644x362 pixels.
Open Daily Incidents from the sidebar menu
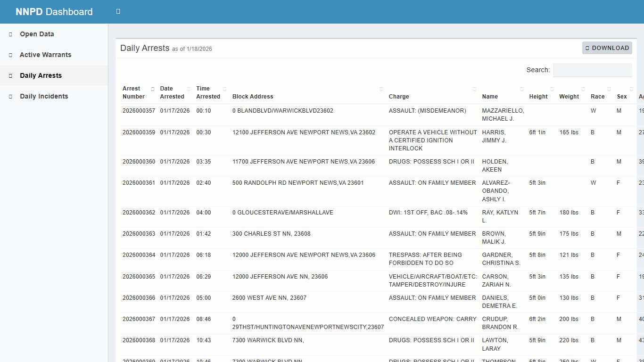click(x=44, y=96)
